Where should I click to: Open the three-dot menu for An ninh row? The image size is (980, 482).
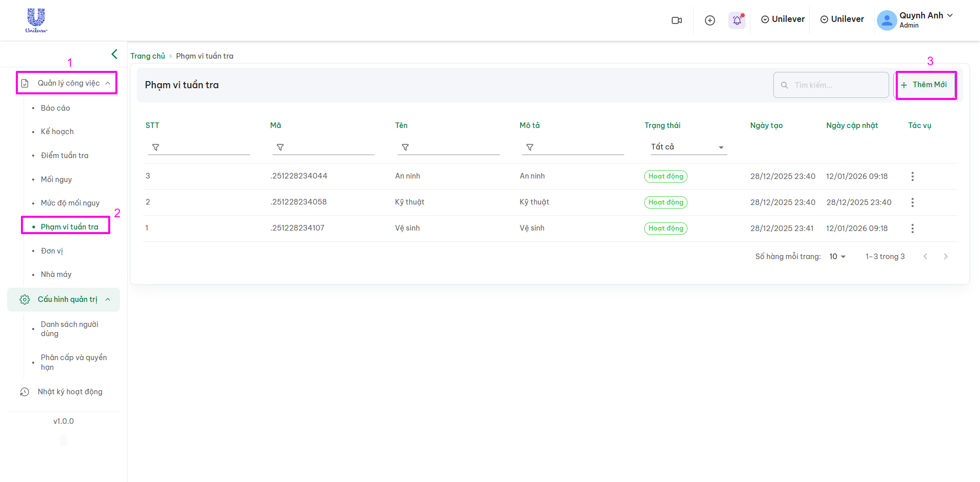[912, 176]
